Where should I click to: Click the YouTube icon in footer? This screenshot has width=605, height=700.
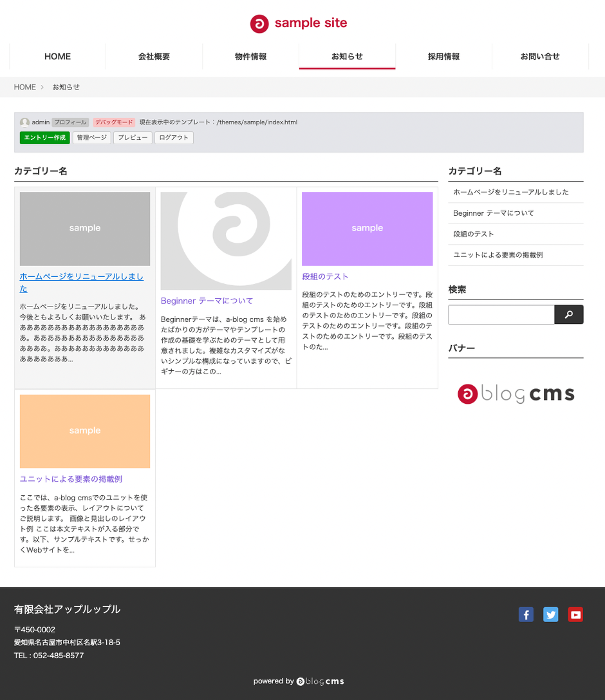click(x=575, y=614)
